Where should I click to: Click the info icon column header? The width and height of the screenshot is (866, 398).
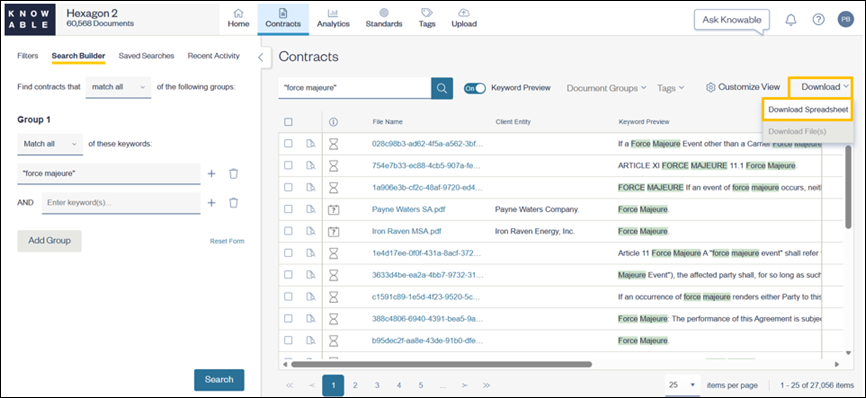[x=334, y=122]
